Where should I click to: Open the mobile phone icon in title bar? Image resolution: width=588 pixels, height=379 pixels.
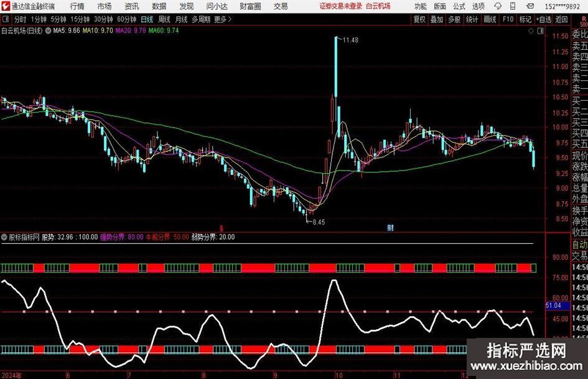(x=513, y=6)
